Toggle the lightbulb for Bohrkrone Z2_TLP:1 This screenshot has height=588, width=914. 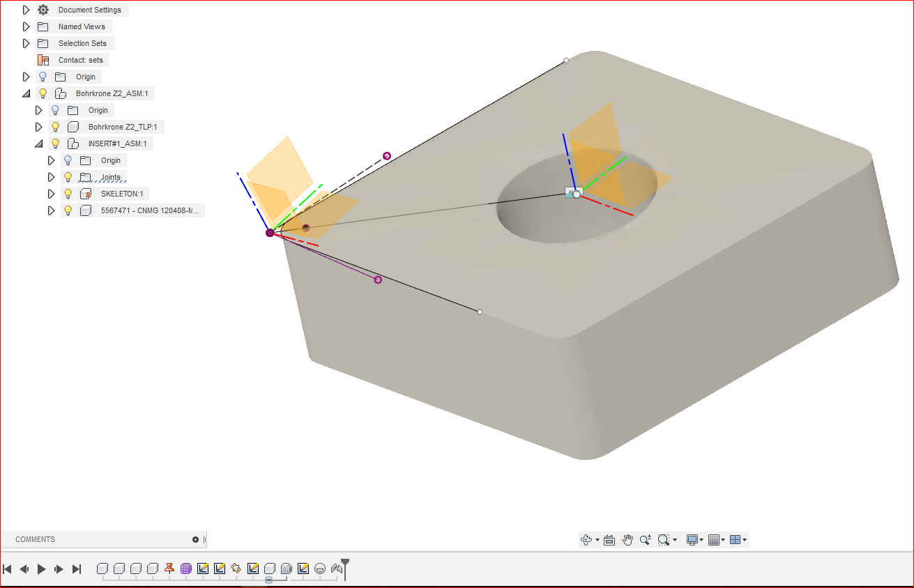(x=55, y=127)
